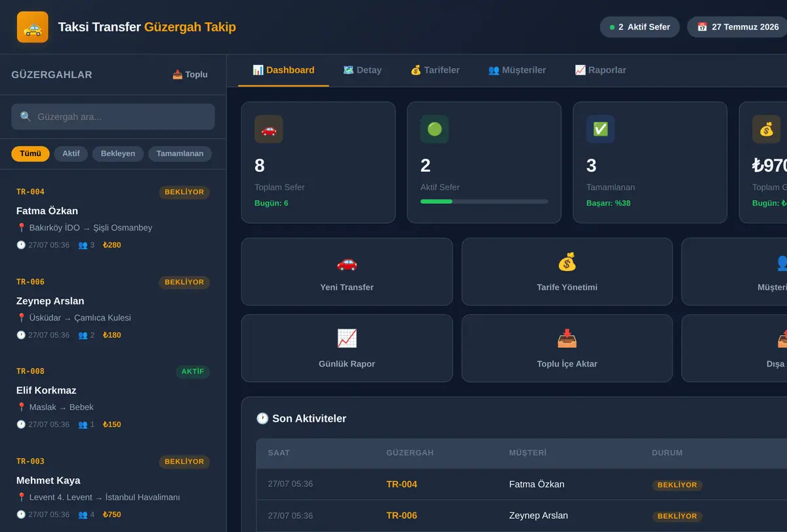Click the clock icon beside Son Aktiviteler
Viewport: 787px width, 532px height.
click(262, 419)
